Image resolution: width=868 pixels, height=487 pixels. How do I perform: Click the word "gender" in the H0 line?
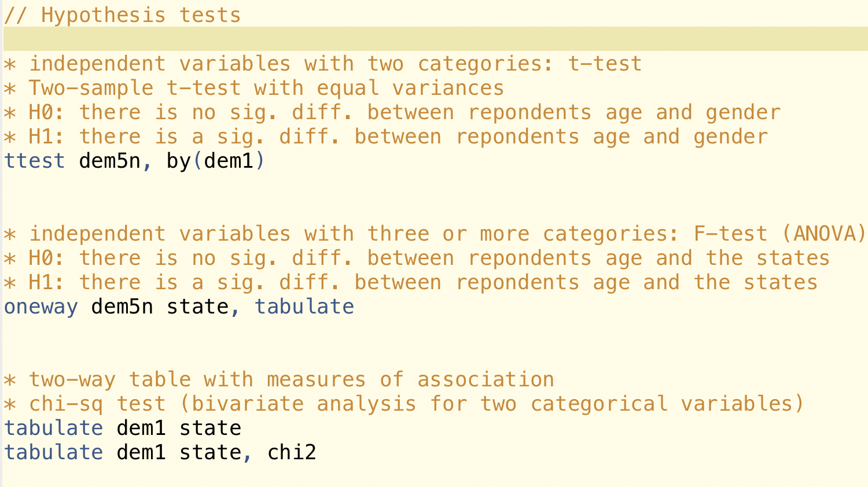[743, 112]
